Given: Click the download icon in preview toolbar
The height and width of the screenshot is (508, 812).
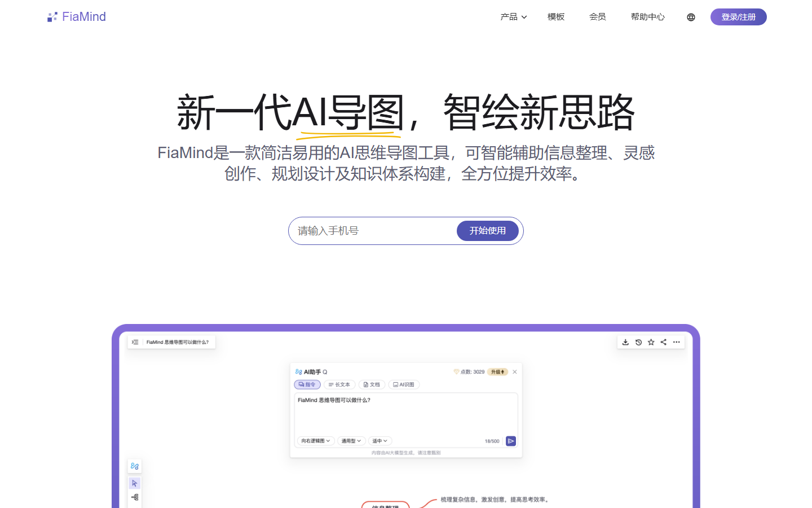Looking at the screenshot, I should click(625, 342).
